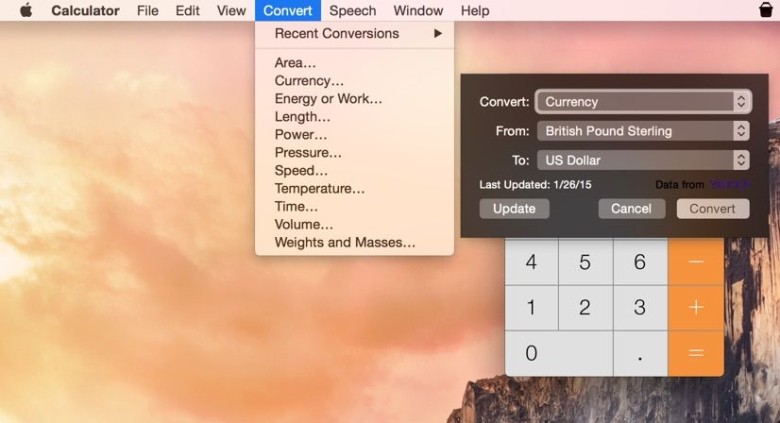Click the 4 key on the calculator
Screen dimensions: 780x423
click(531, 262)
